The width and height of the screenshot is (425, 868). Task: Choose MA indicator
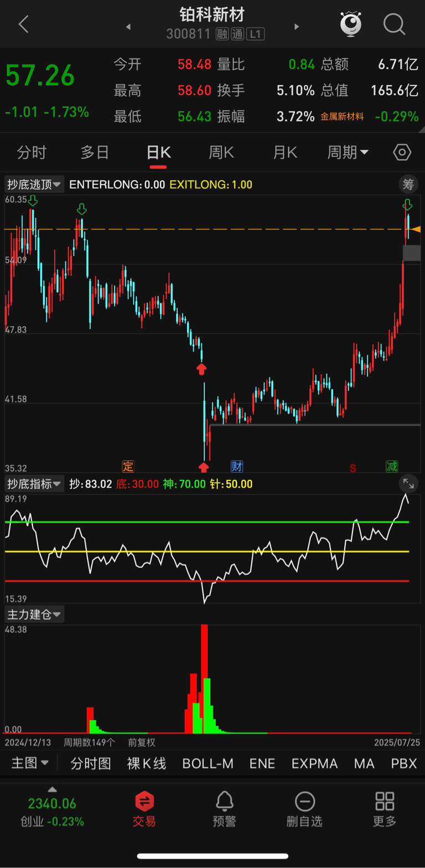click(x=364, y=764)
